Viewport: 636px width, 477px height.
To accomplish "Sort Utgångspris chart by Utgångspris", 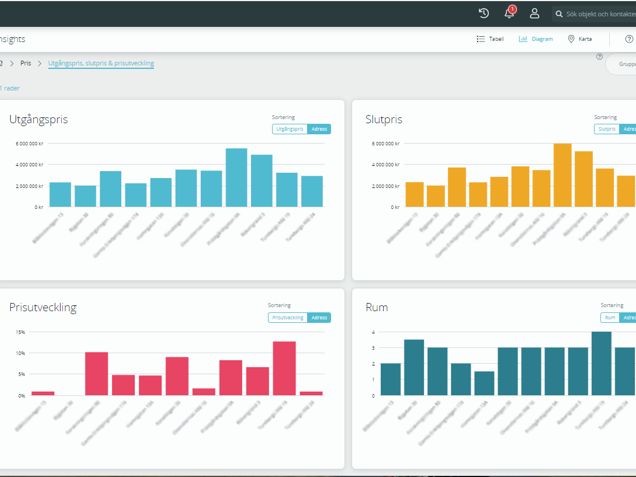I will [290, 129].
